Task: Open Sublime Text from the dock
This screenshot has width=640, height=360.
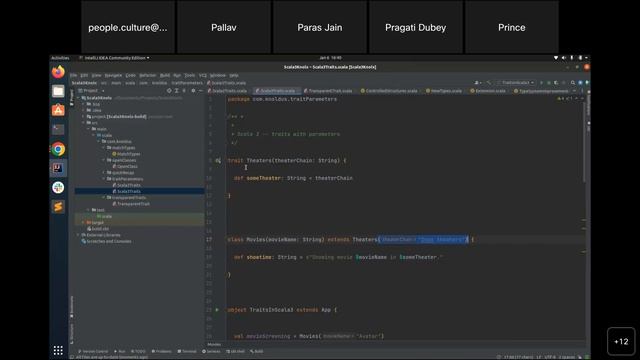Action: click(58, 207)
